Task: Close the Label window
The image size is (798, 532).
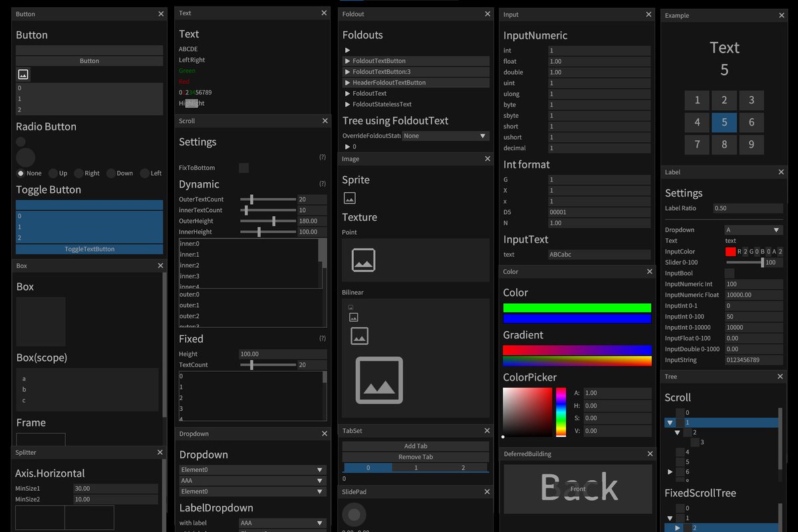Action: [781, 172]
